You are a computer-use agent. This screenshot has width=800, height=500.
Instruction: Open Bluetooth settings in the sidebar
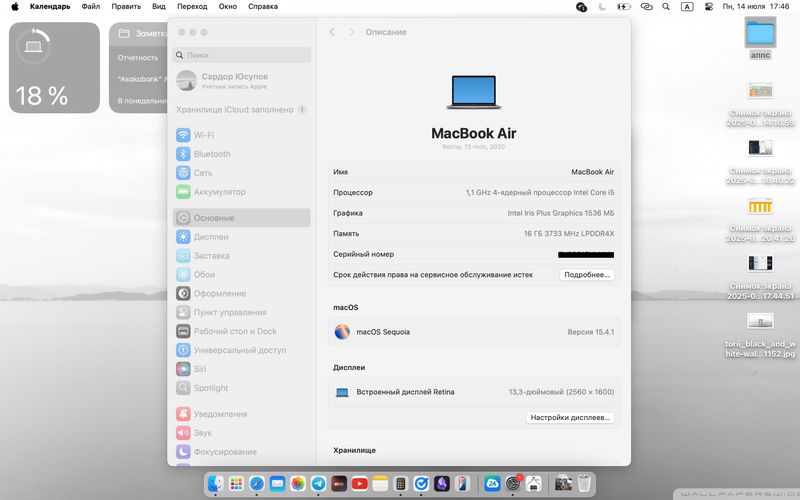point(241,154)
